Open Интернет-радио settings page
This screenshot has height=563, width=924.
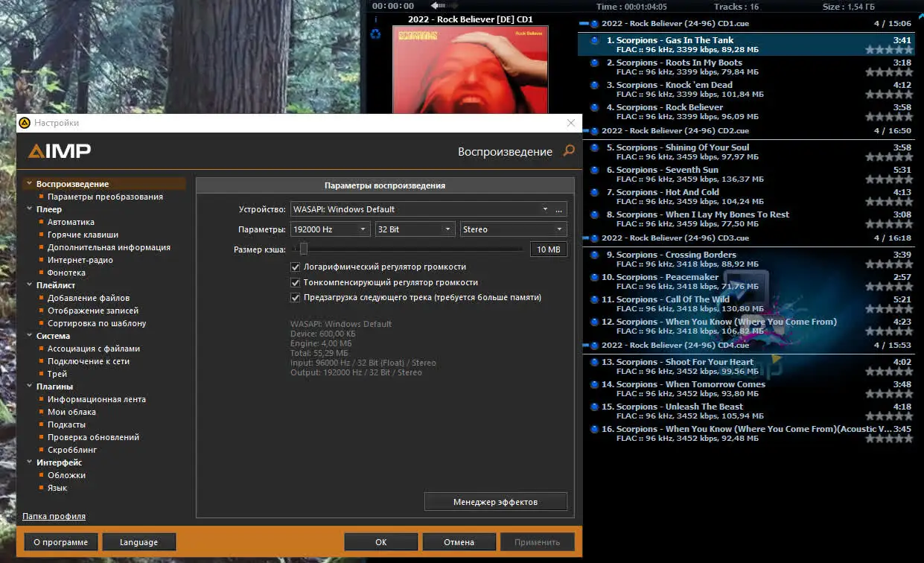[80, 260]
